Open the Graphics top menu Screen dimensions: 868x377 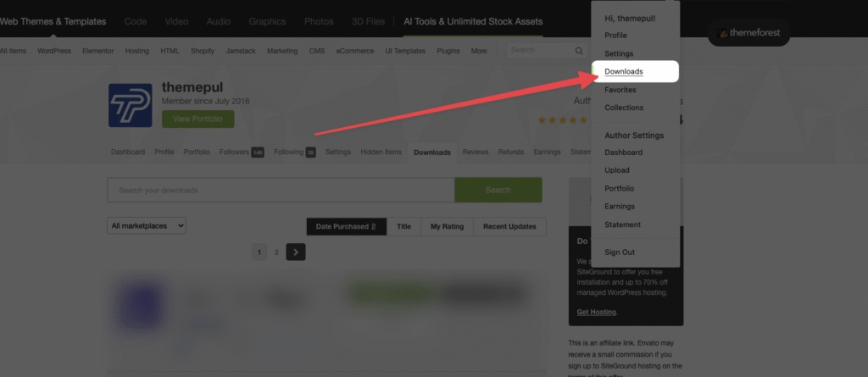267,21
